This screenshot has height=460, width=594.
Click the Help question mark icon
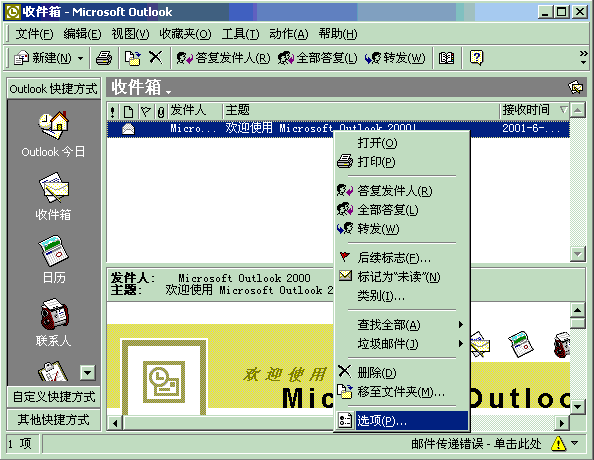[x=476, y=58]
